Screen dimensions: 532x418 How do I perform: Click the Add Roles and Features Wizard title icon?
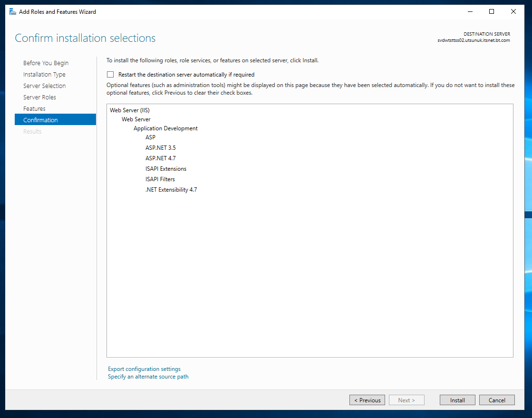12,12
